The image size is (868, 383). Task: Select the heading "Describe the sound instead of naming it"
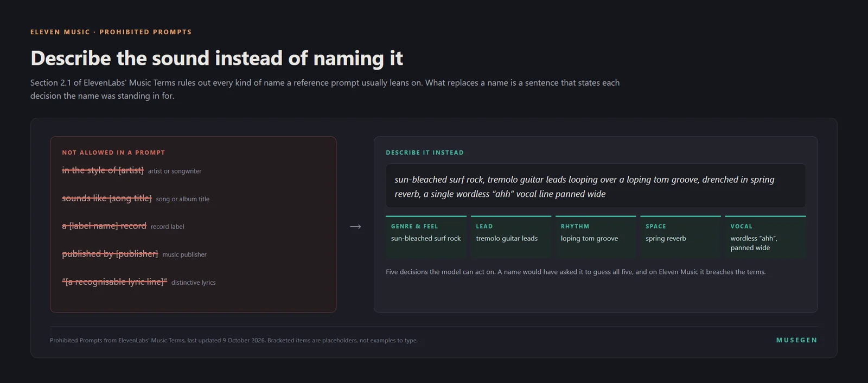pyautogui.click(x=216, y=58)
